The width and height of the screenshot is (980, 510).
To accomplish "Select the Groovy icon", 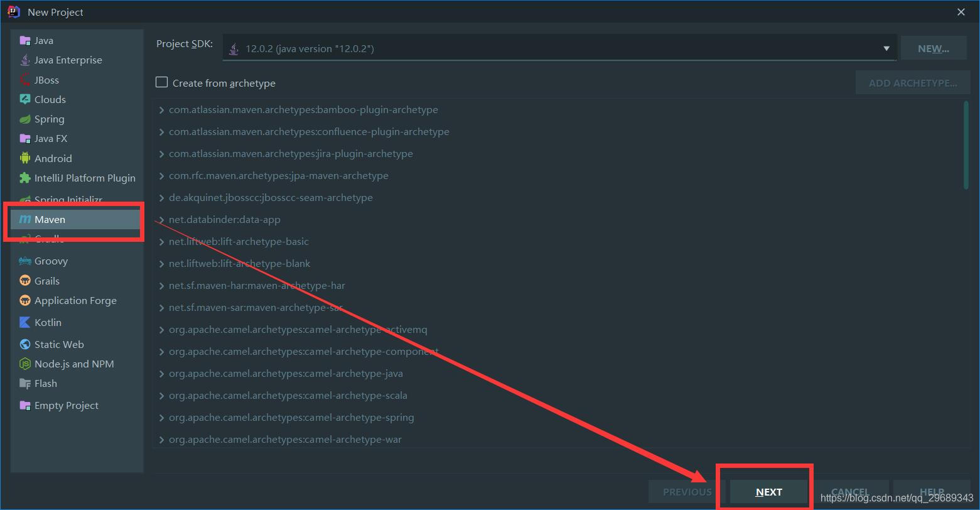I will pos(25,261).
